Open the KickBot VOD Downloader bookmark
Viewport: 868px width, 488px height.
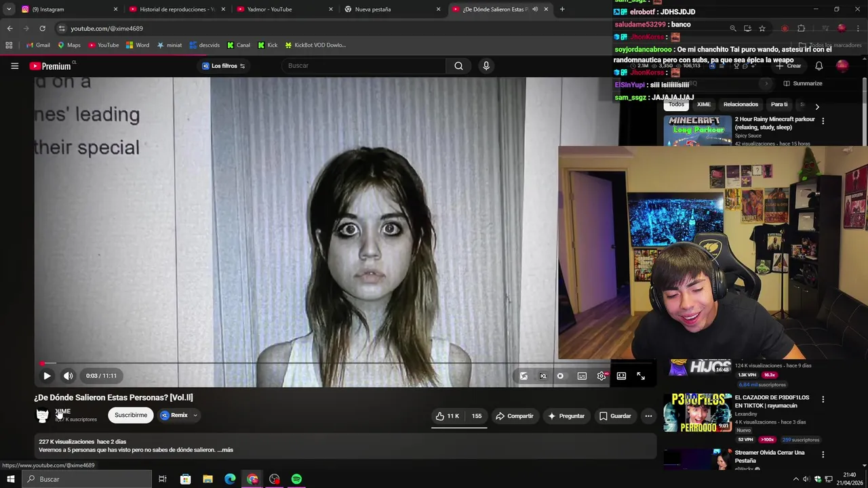pyautogui.click(x=315, y=45)
